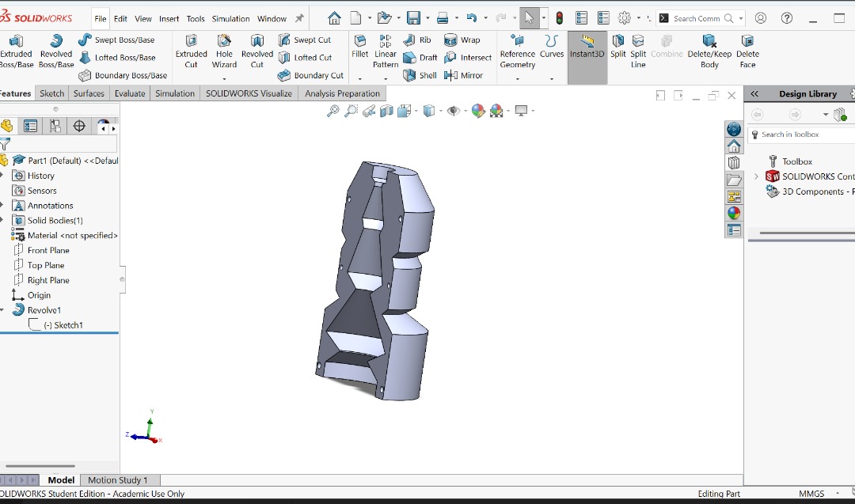The width and height of the screenshot is (855, 504).
Task: Switch to the Motion Study 1 tab
Action: 118,480
